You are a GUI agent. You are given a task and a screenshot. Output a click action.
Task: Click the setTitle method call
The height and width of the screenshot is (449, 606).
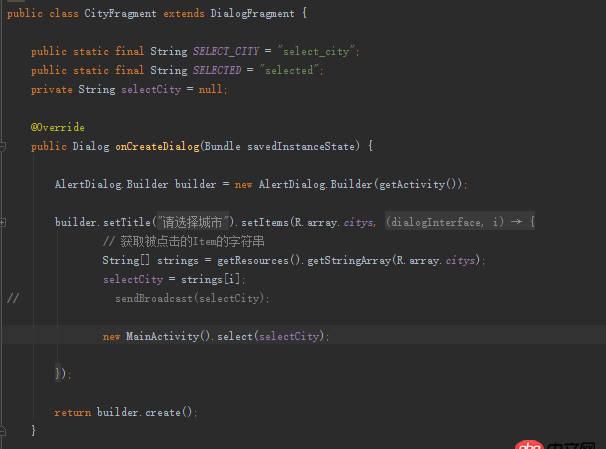click(127, 222)
